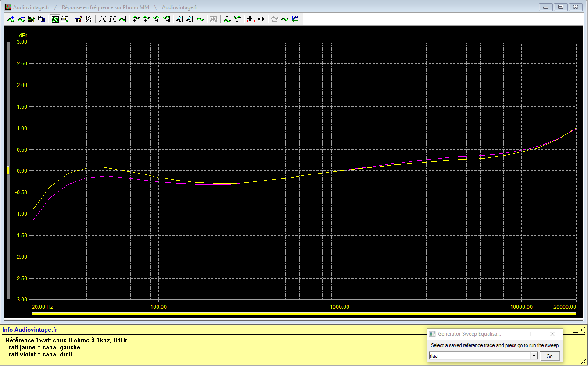The width and height of the screenshot is (588, 366).
Task: Click vertical zoom out magnifier icon
Action: [190, 19]
